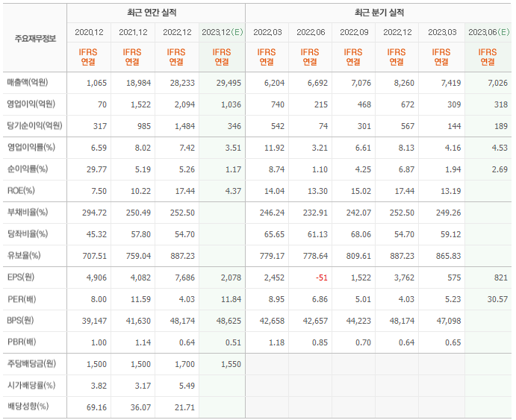Select debt ratio value 294.72

pos(94,213)
